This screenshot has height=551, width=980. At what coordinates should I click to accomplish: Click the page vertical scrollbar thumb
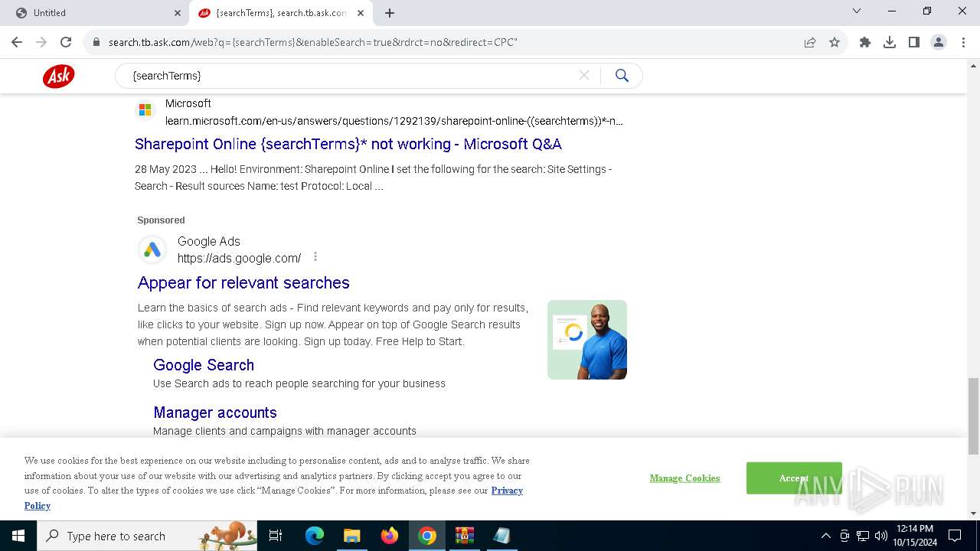point(973,416)
